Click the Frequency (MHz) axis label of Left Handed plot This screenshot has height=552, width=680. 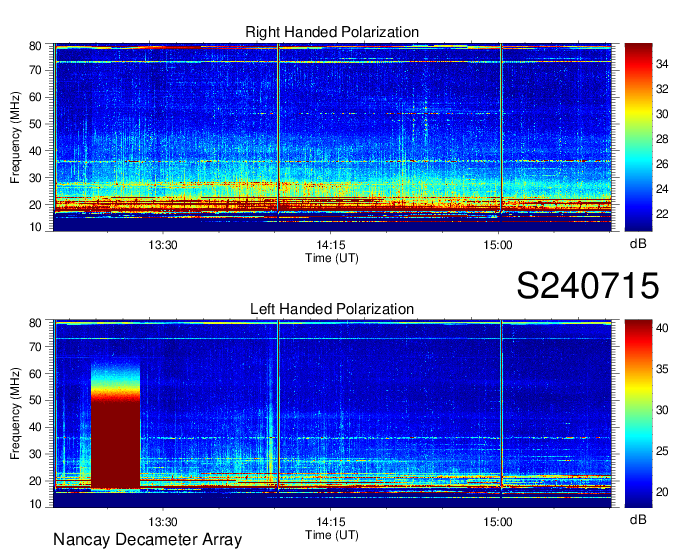tap(15, 414)
